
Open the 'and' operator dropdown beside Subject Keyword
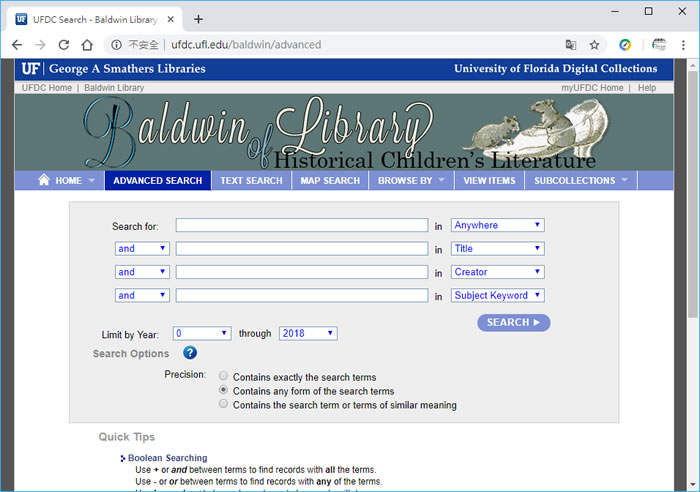142,295
